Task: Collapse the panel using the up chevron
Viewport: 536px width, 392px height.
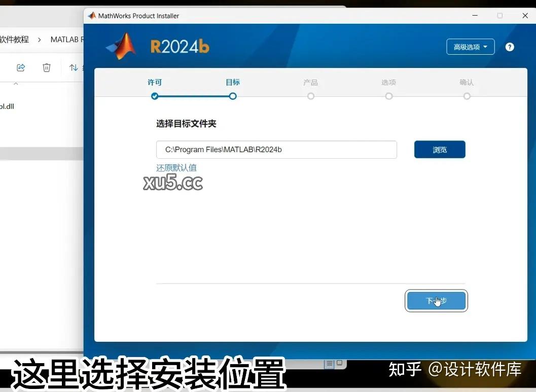Action: point(15,83)
